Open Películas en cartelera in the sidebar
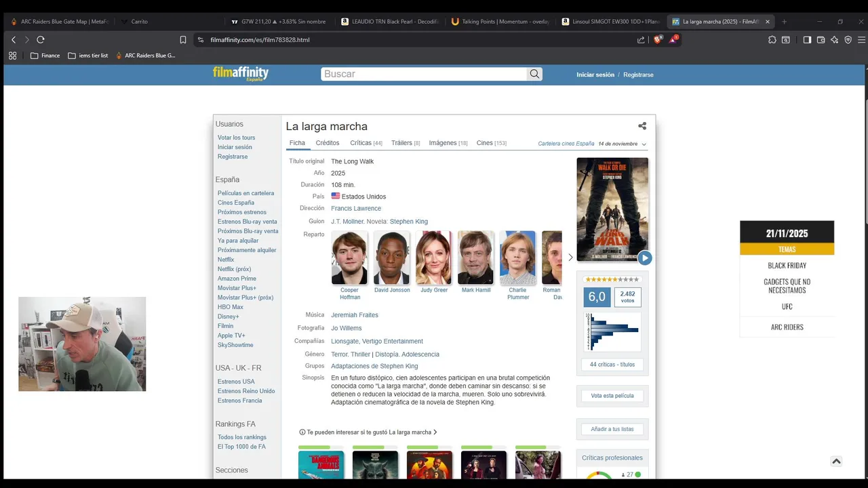The height and width of the screenshot is (488, 868). pos(245,193)
